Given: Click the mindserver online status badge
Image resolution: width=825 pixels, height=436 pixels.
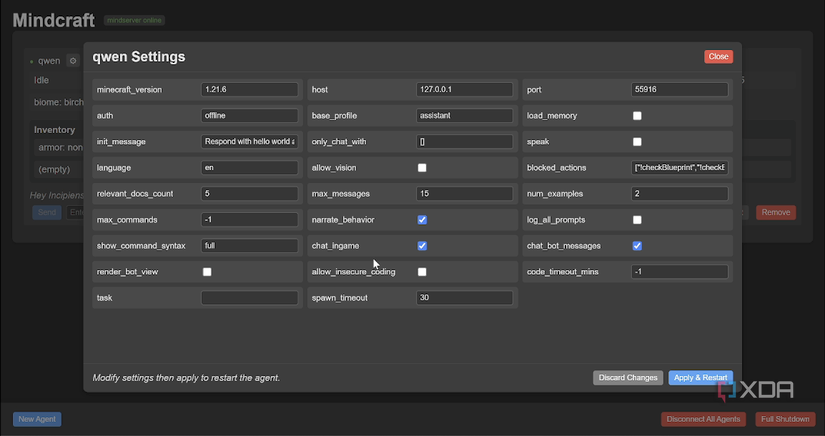Looking at the screenshot, I should coord(134,21).
